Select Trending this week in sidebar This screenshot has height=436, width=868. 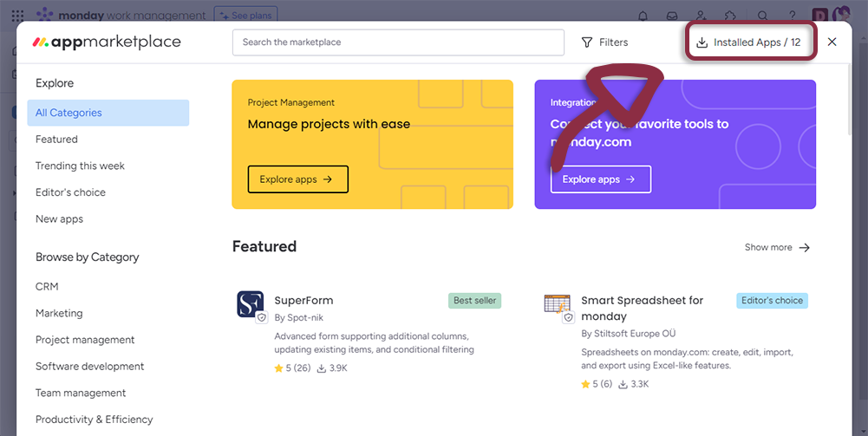pyautogui.click(x=80, y=166)
